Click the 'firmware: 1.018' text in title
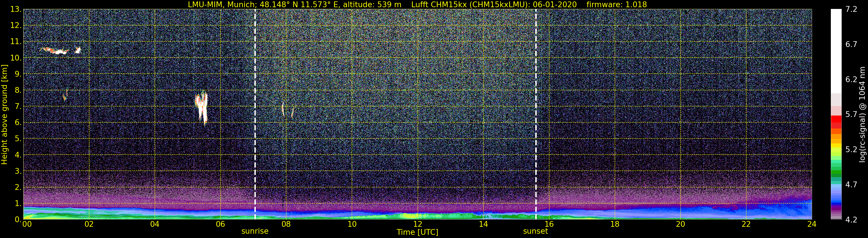 tap(617, 5)
